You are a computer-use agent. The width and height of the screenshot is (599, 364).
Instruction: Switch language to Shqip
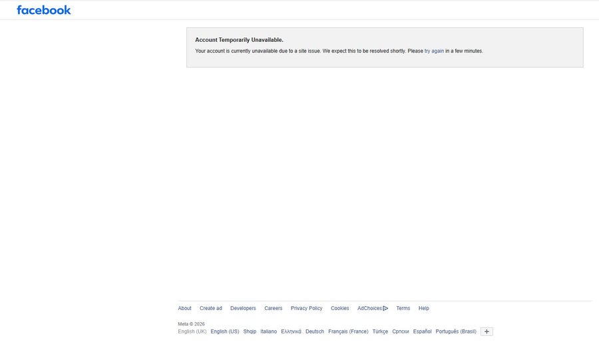point(250,331)
